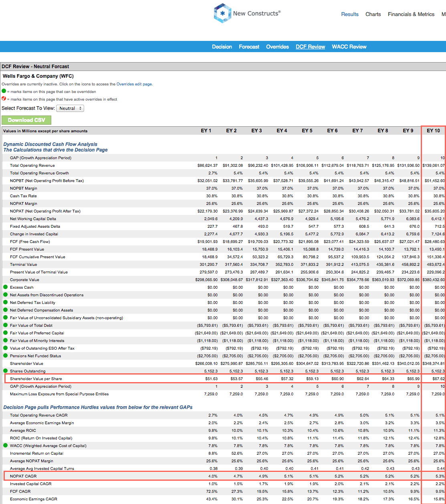Follow the Overrides edit page link

(134, 84)
